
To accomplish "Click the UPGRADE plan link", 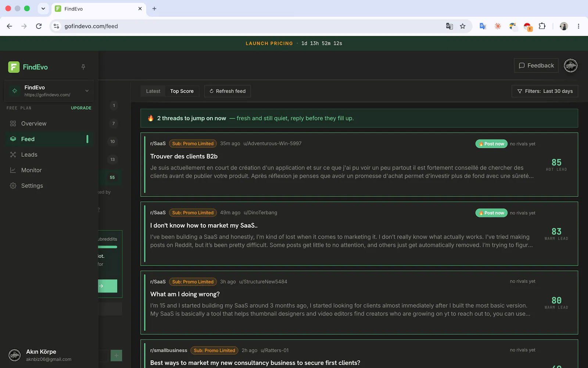I will (81, 108).
